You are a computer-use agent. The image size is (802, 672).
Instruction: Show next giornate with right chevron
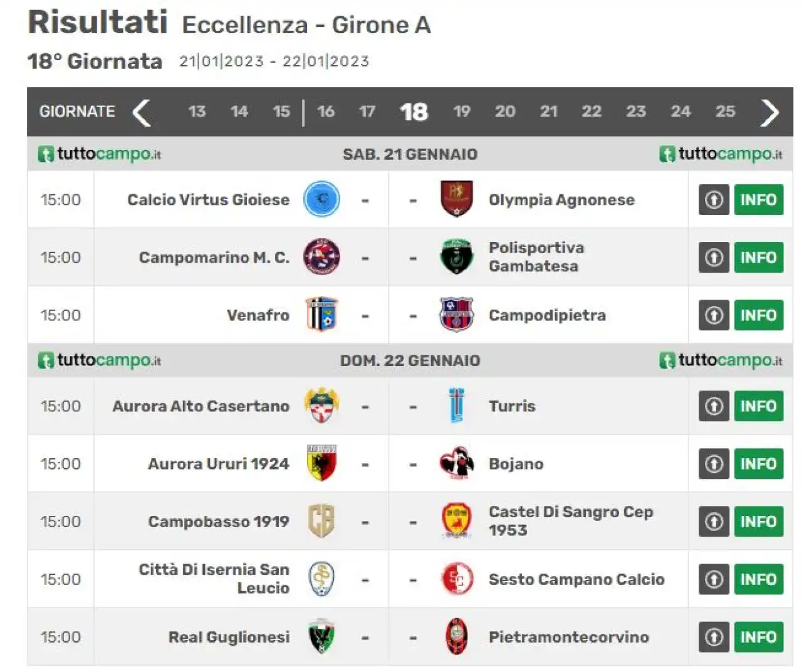pyautogui.click(x=769, y=112)
